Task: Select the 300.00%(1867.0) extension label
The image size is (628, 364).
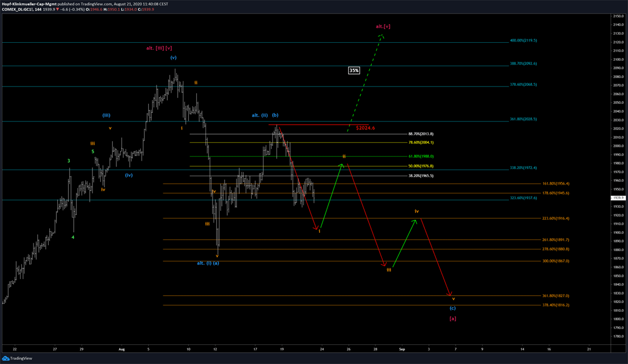Action: click(x=556, y=261)
